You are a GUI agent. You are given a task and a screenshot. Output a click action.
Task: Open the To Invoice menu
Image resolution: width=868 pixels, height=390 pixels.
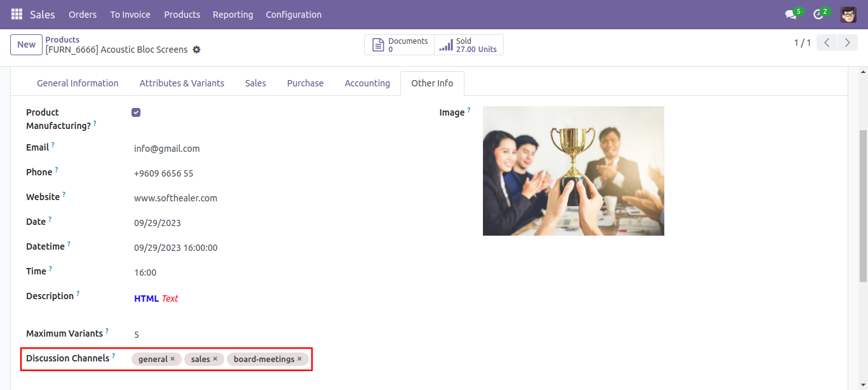(130, 15)
